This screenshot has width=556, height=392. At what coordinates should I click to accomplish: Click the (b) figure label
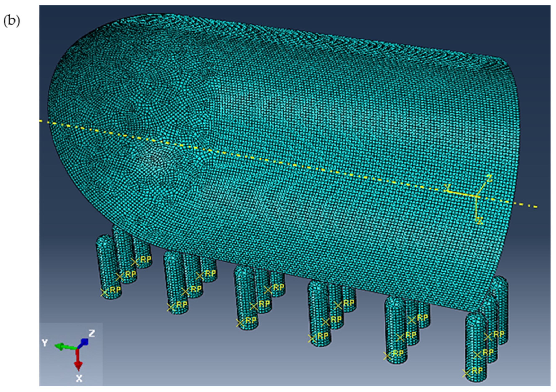(x=12, y=21)
